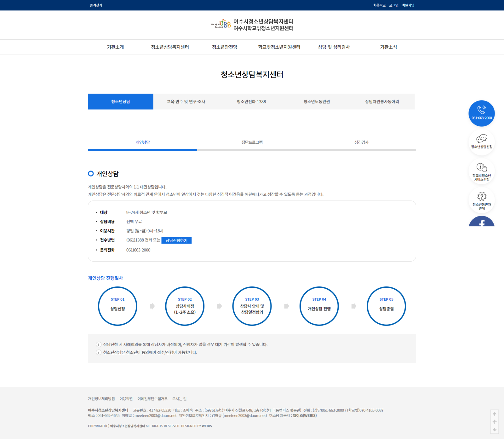Screen dimensions: 504x439
Task: Open the 개인정보처리방침 footer link
Action: [x=101, y=399]
